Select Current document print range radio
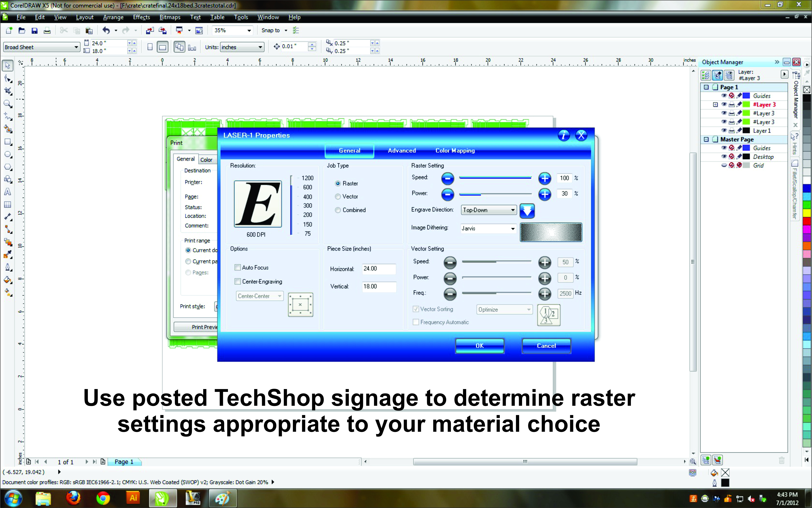 point(188,250)
